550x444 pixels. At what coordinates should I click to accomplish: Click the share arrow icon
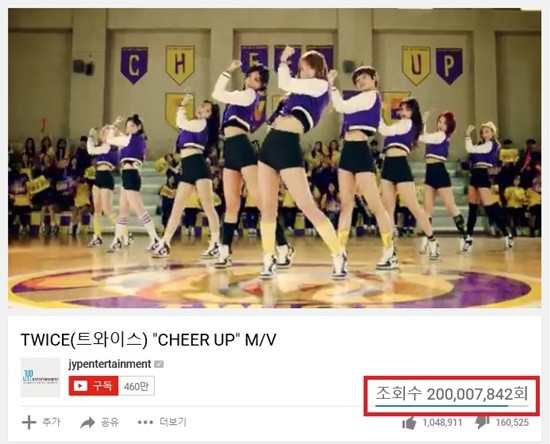tap(87, 423)
